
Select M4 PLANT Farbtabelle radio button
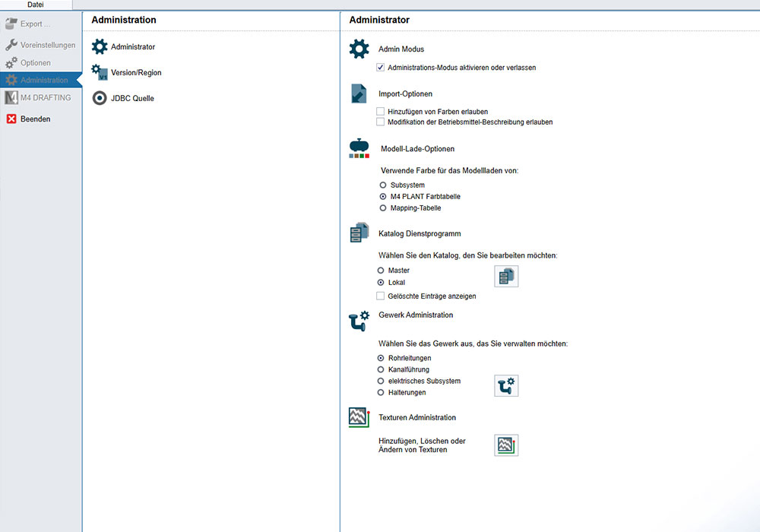(x=383, y=196)
